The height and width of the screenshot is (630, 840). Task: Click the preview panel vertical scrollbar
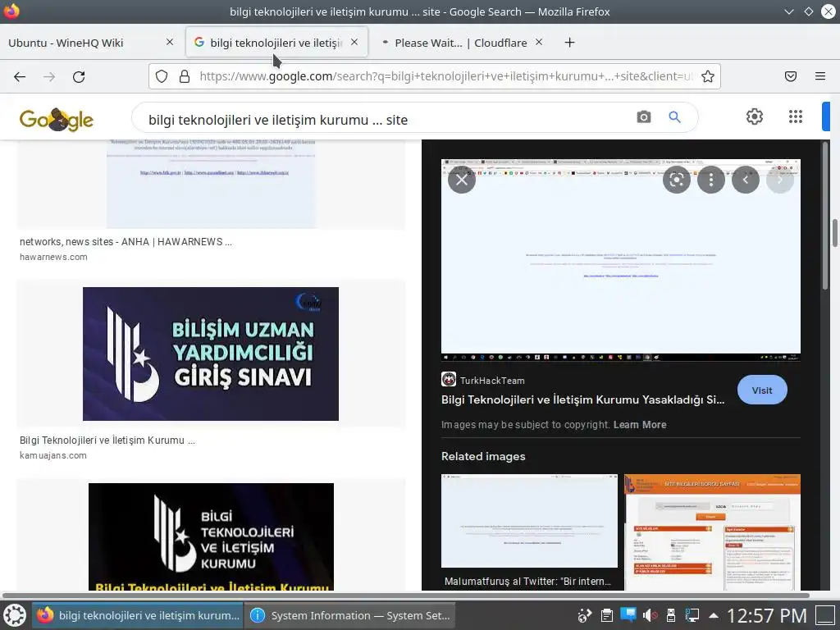pos(825,214)
